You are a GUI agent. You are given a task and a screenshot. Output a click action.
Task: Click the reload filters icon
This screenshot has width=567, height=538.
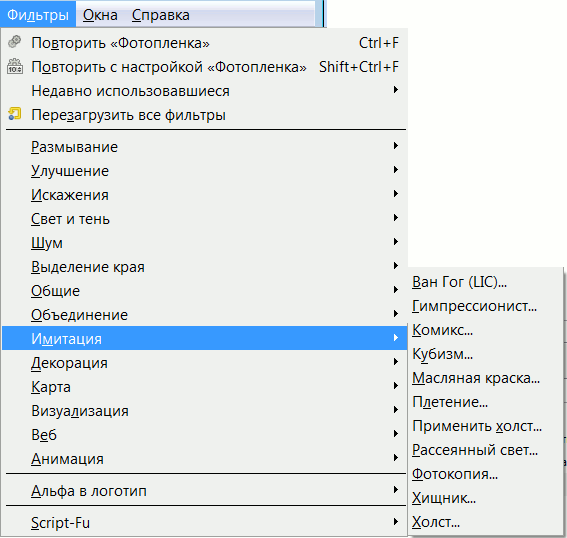pos(14,114)
